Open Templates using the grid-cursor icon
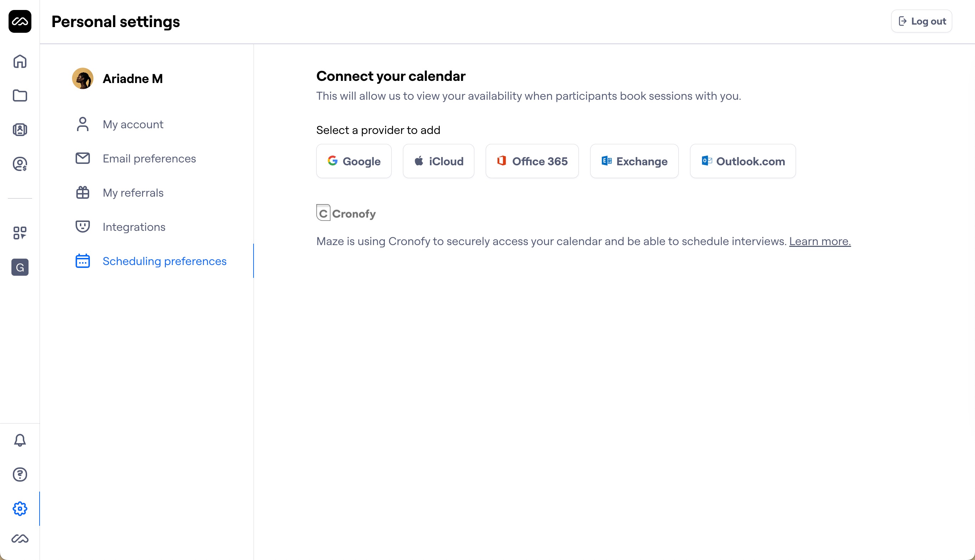This screenshot has height=560, width=975. (x=20, y=233)
